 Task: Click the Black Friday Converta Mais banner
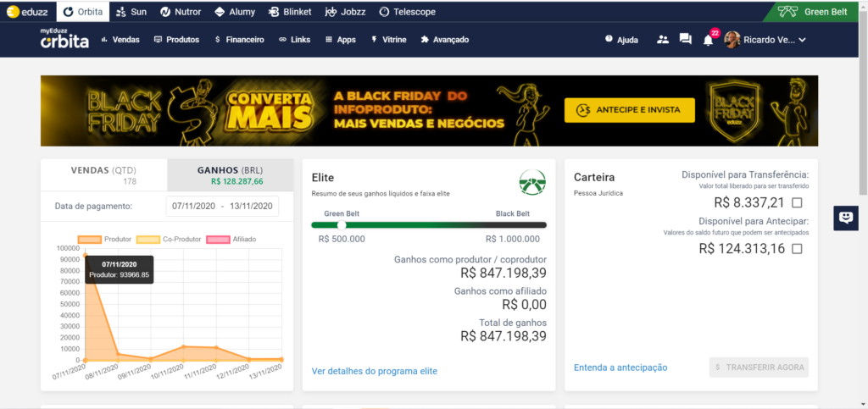[x=429, y=111]
